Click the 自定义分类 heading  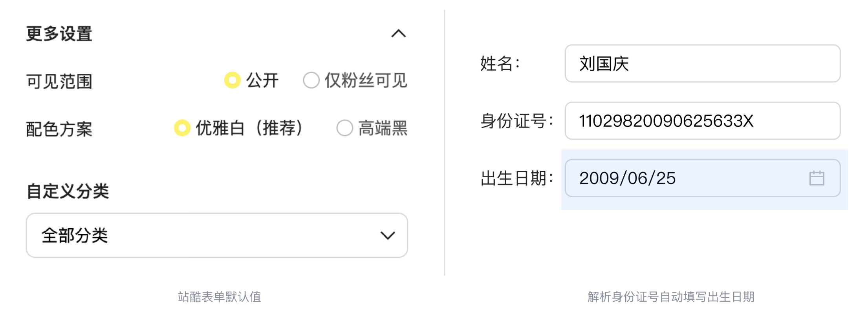point(68,191)
